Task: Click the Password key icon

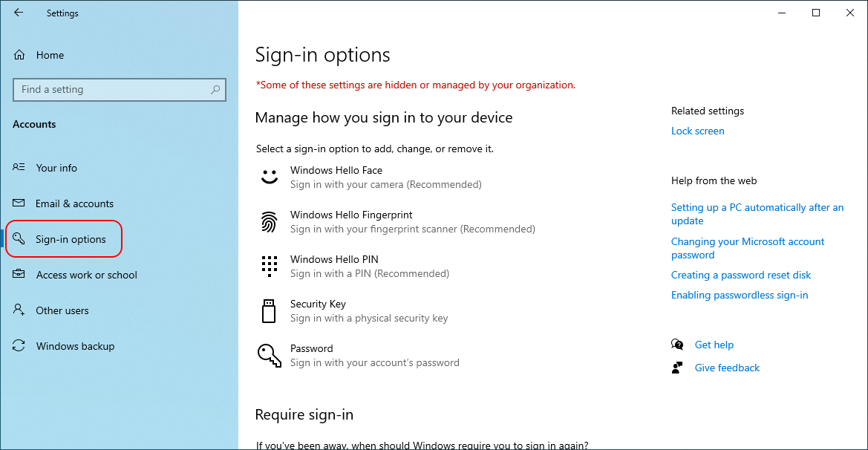Action: (x=269, y=355)
